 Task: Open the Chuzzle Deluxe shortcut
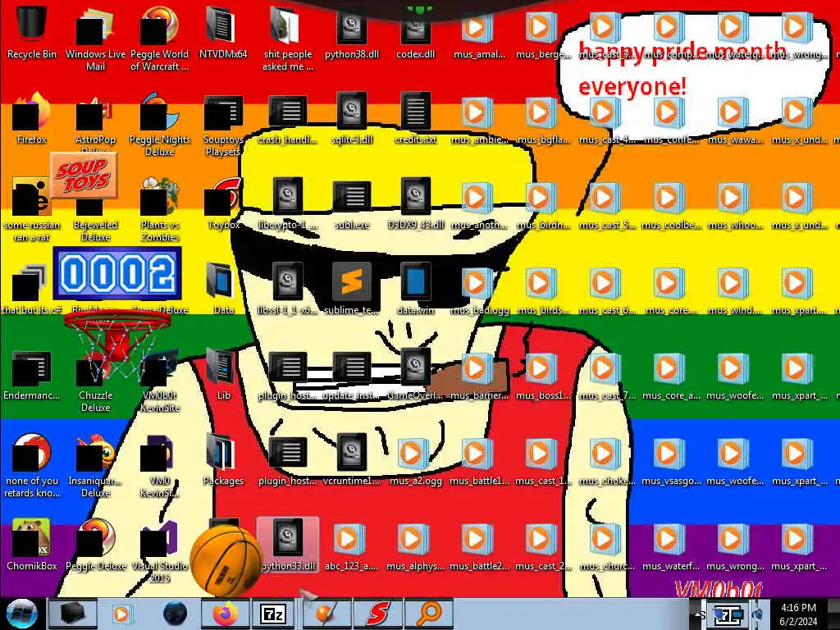95,381
